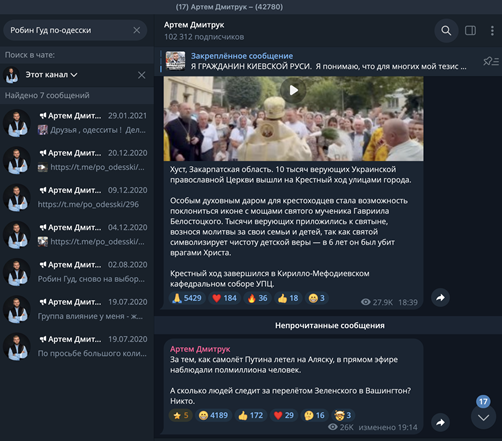
Task: Open the three-dot more options menu
Action: tap(492, 31)
